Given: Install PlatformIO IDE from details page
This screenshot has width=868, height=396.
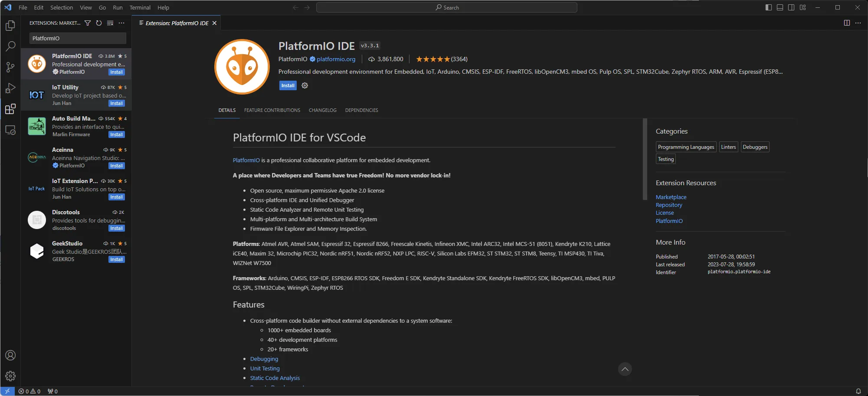Looking at the screenshot, I should point(288,85).
